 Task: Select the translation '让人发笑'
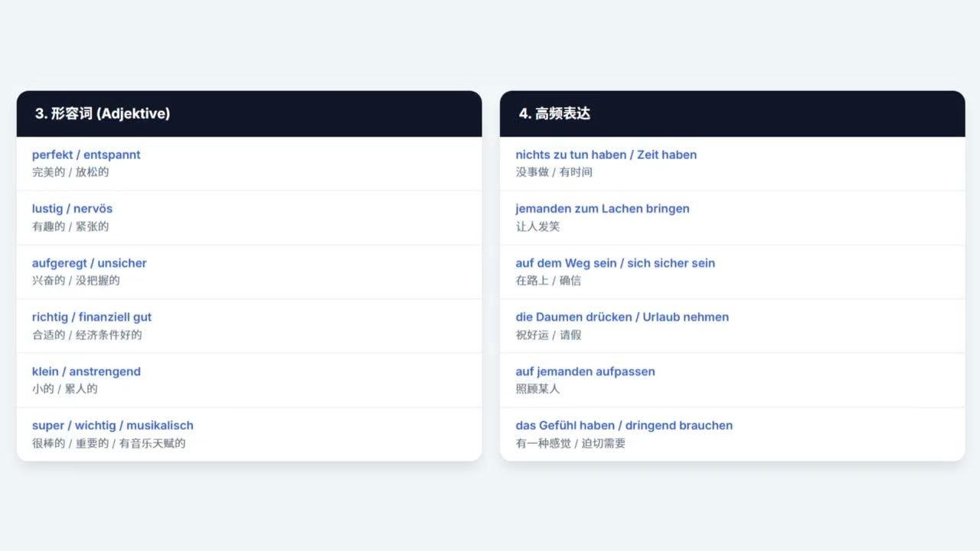click(537, 227)
